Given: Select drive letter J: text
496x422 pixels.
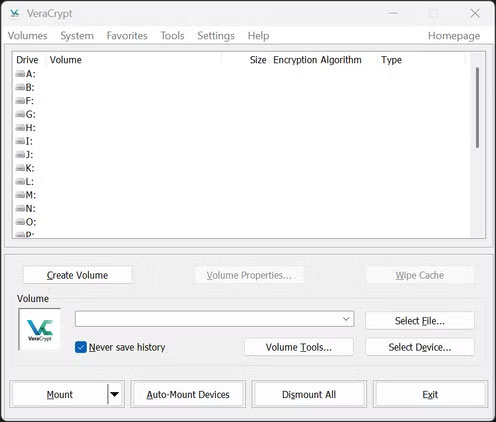Looking at the screenshot, I should coord(29,155).
